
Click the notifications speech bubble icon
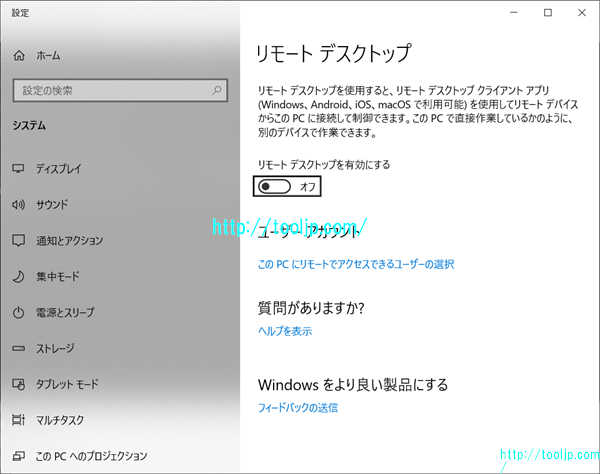point(18,241)
